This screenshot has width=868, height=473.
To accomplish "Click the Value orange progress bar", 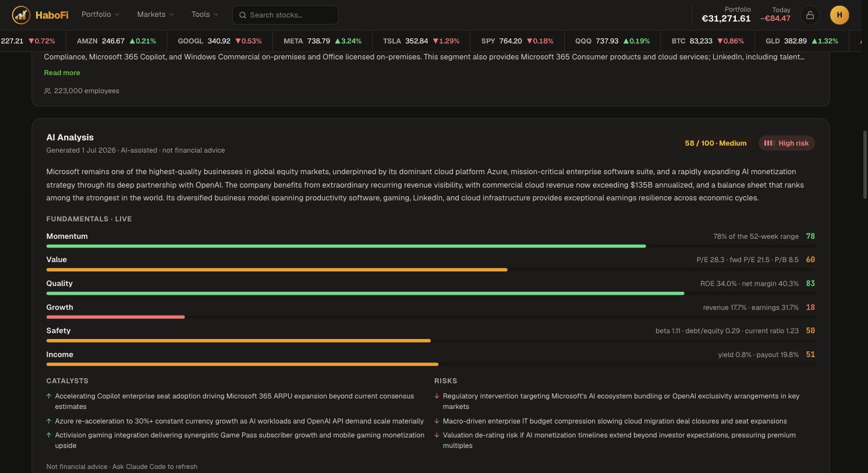I will [x=277, y=270].
